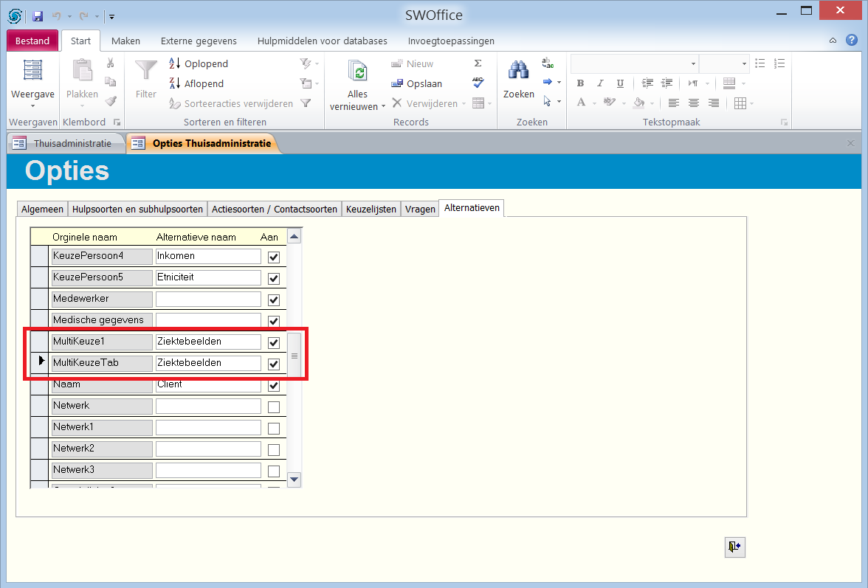Viewport: 868px width, 588px height.
Task: Open Customize Quick Access Toolbar dropdown
Action: (x=111, y=16)
